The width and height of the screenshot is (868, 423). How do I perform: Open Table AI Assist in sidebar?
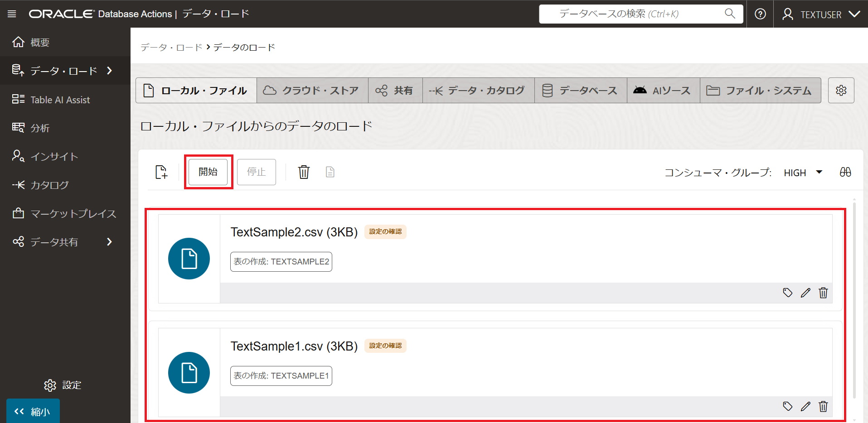point(60,100)
